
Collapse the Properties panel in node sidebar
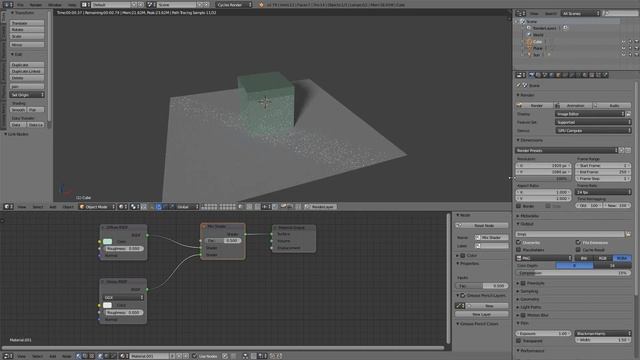pyautogui.click(x=468, y=263)
